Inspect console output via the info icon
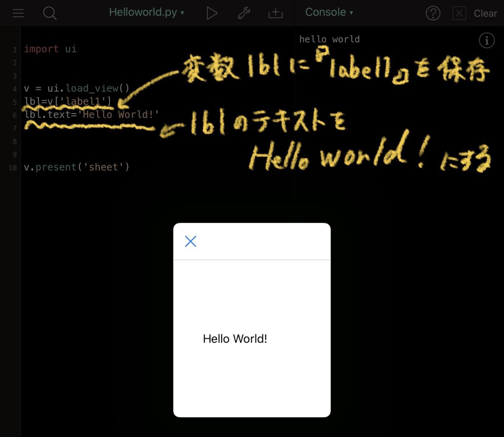The width and height of the screenshot is (504, 437). 487,40
